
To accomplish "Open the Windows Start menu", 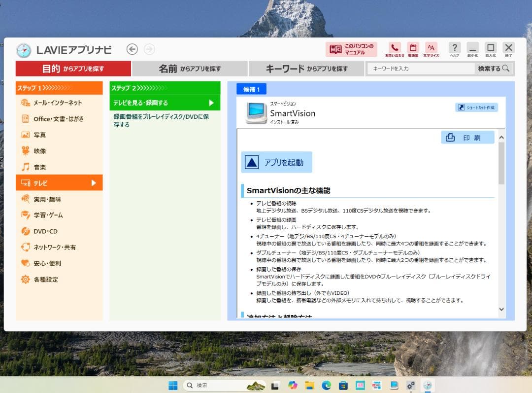I will (173, 385).
